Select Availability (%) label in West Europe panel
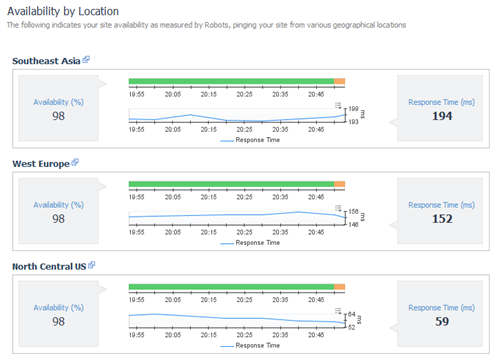Image resolution: width=500 pixels, height=360 pixels. coord(58,205)
